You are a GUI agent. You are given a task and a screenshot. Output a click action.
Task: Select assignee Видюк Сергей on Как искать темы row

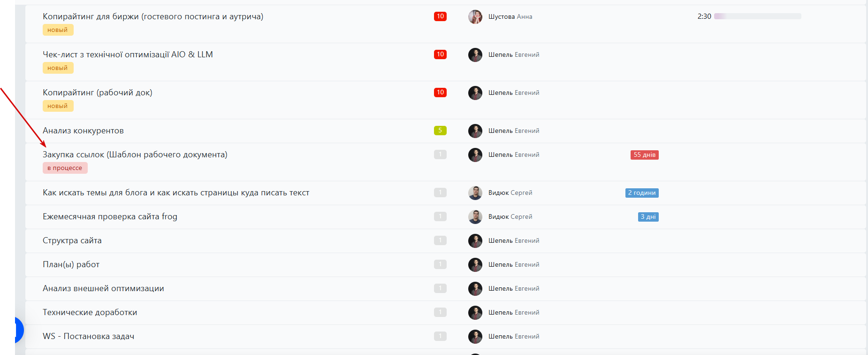tap(510, 193)
